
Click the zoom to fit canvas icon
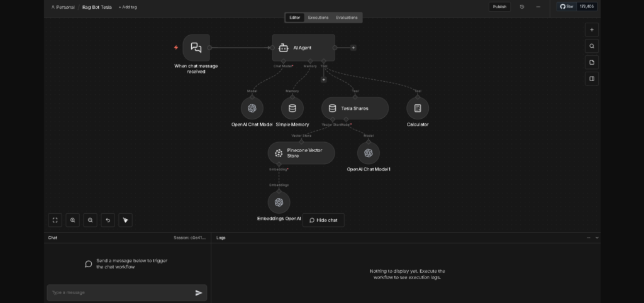[x=55, y=220]
